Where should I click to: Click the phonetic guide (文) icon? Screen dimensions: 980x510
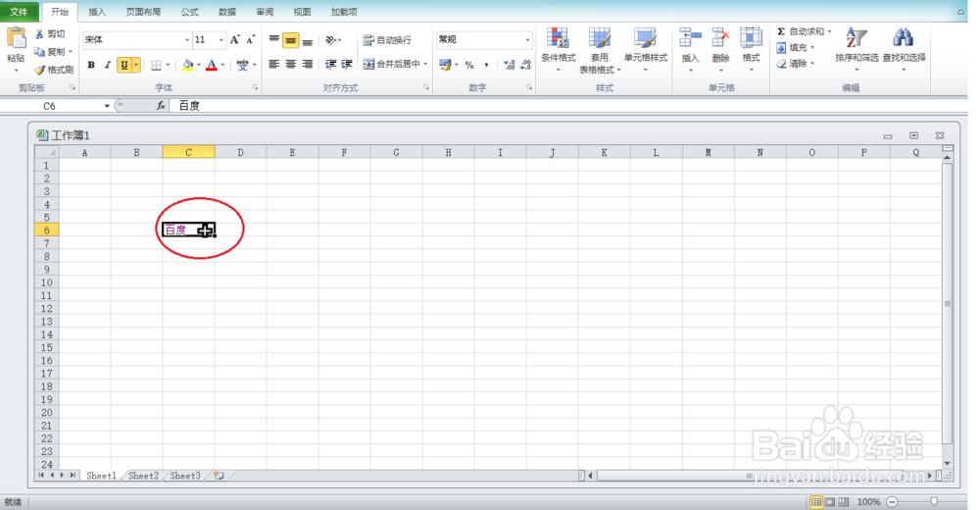coord(242,65)
